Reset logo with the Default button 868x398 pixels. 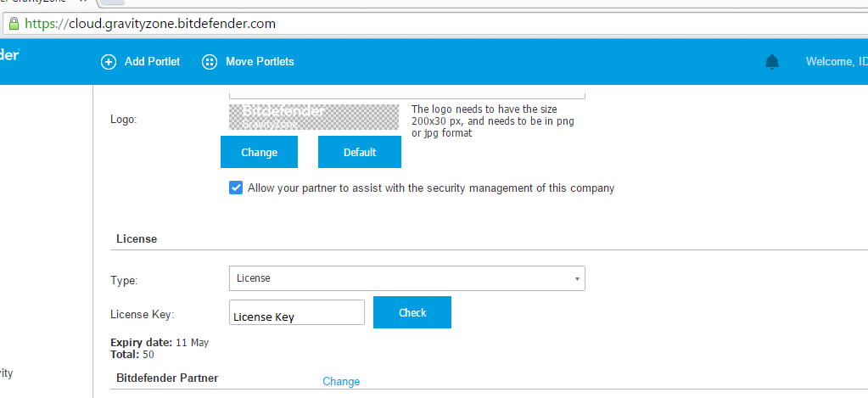pyautogui.click(x=360, y=152)
